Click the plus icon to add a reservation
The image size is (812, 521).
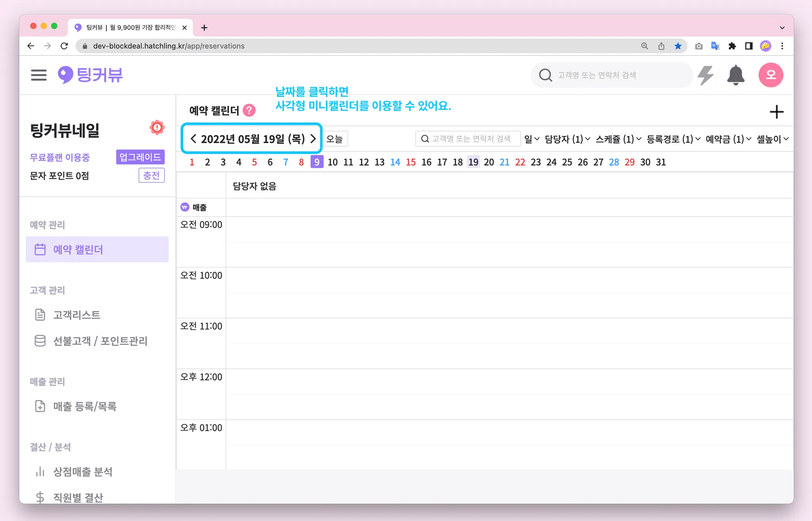(x=776, y=112)
